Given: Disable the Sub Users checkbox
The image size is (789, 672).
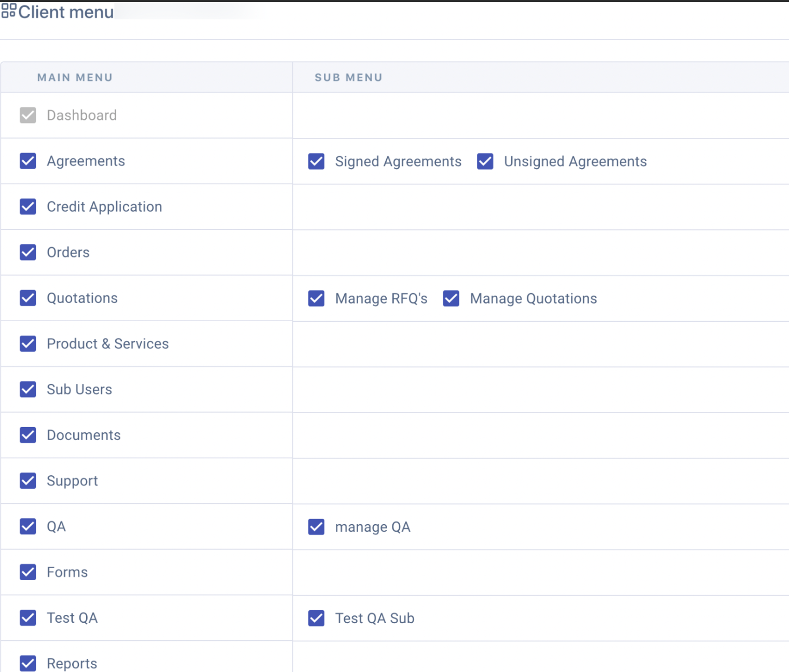Looking at the screenshot, I should 28,389.
